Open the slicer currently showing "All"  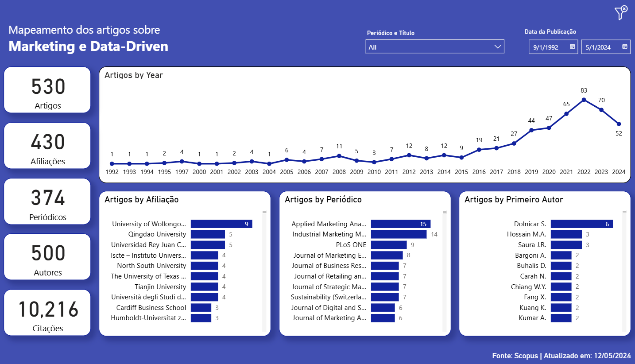pyautogui.click(x=435, y=46)
